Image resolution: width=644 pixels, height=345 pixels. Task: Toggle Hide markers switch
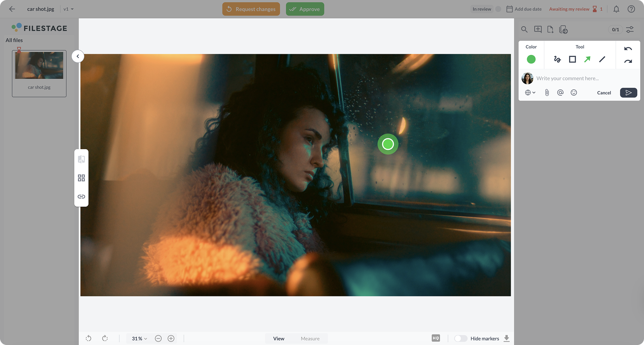[x=460, y=338]
